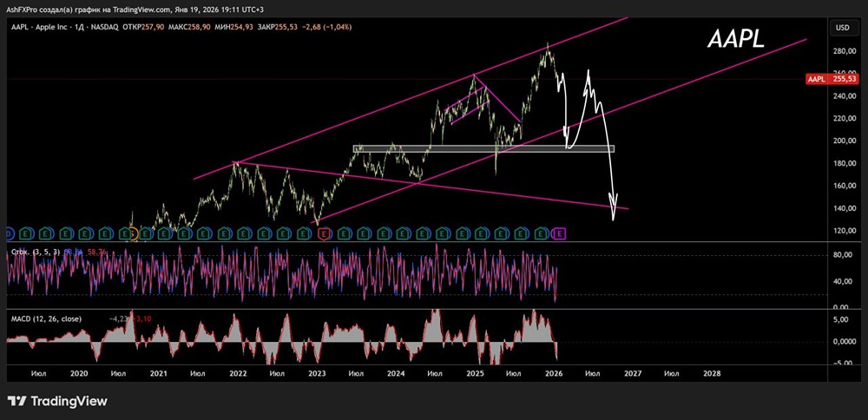Click the 160,00 price axis label
Screen dimensions: 868x420
(845, 186)
